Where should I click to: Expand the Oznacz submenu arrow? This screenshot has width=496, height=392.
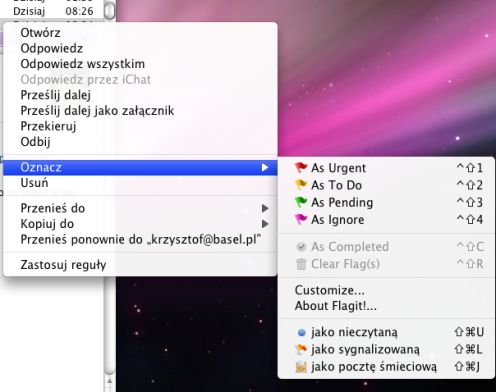[265, 167]
